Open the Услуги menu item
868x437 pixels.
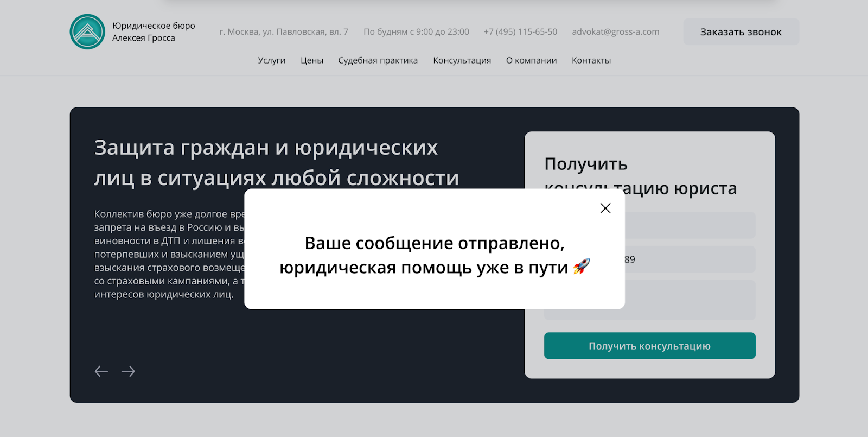coord(271,61)
